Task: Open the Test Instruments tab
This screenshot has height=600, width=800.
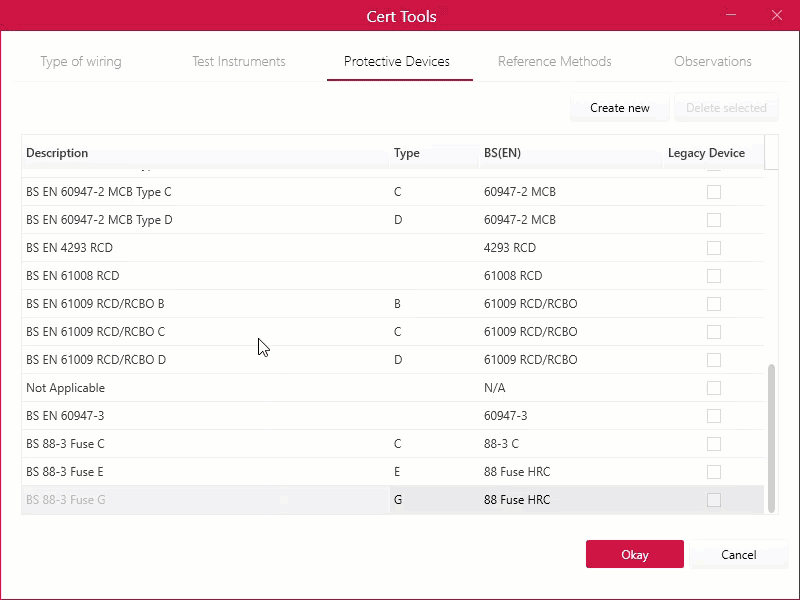Action: pos(239,62)
